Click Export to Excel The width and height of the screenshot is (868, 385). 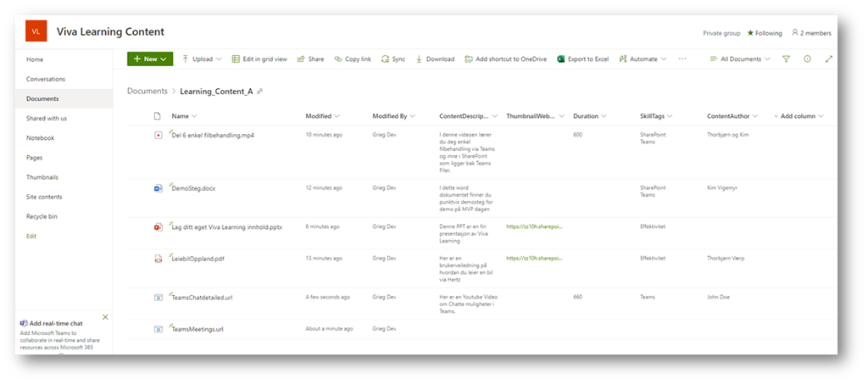(x=583, y=59)
